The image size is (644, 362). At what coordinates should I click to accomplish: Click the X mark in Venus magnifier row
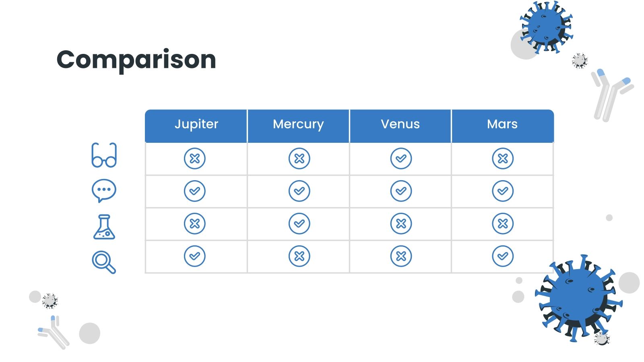[x=401, y=256]
